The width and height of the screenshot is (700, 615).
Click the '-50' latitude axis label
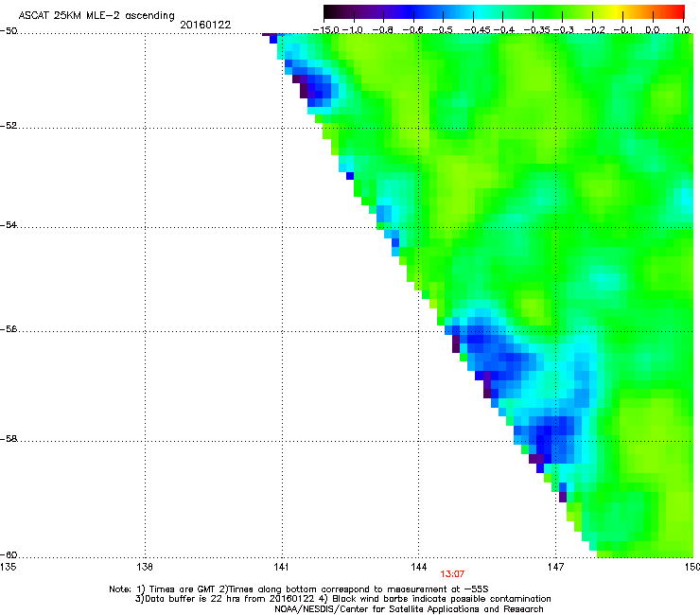[x=9, y=31]
